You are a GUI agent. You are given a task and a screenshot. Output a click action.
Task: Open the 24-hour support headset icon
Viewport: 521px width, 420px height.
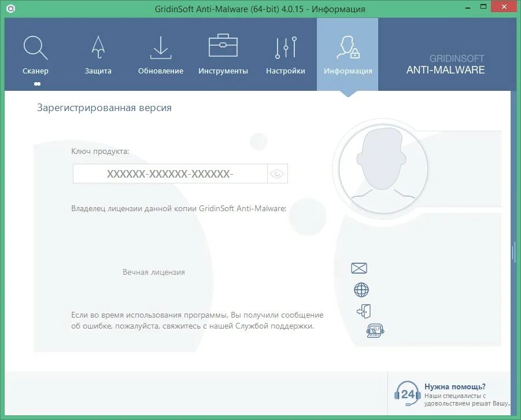point(408,394)
